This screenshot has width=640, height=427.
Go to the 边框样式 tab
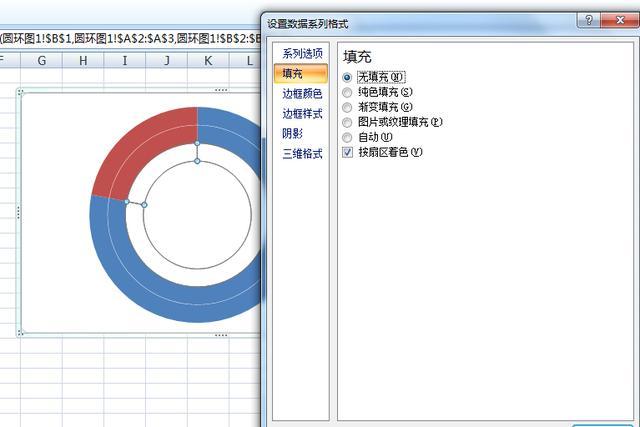point(302,113)
